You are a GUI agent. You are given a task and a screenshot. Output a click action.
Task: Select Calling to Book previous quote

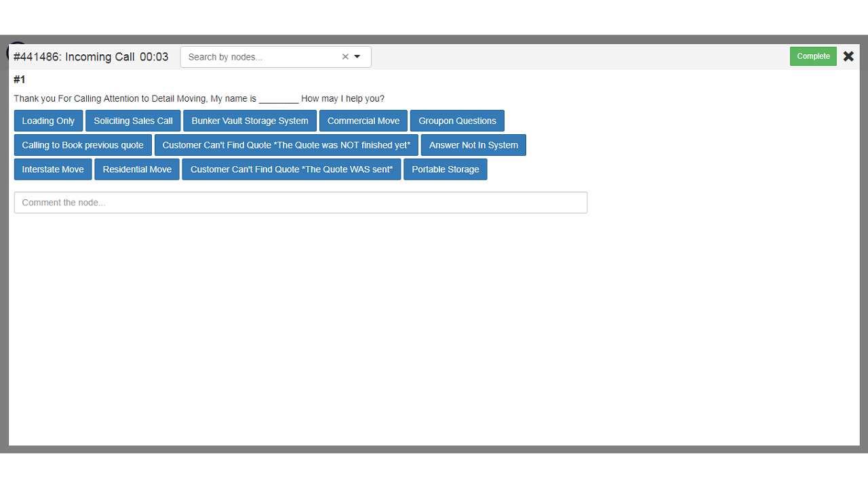(x=83, y=145)
